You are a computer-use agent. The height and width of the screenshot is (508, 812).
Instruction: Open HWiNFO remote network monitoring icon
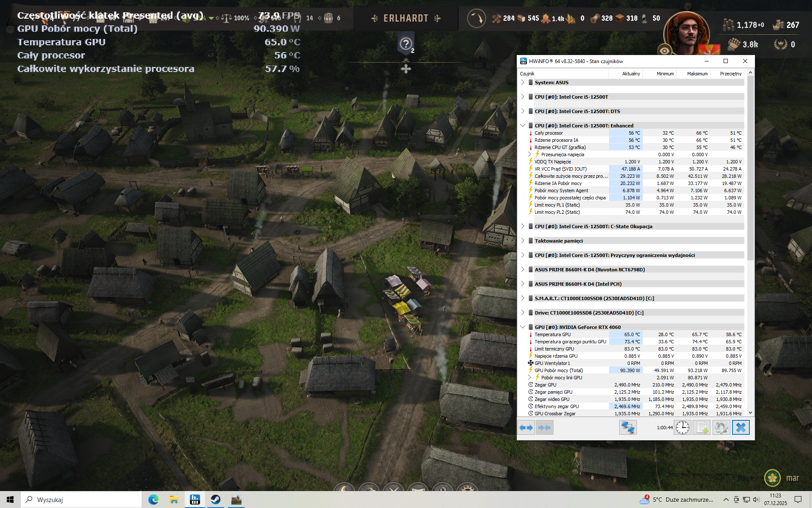click(x=628, y=428)
